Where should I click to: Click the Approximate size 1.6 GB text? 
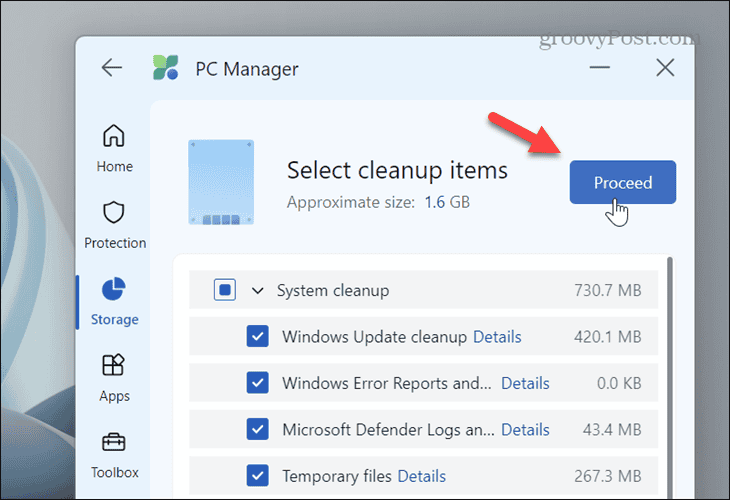(378, 202)
